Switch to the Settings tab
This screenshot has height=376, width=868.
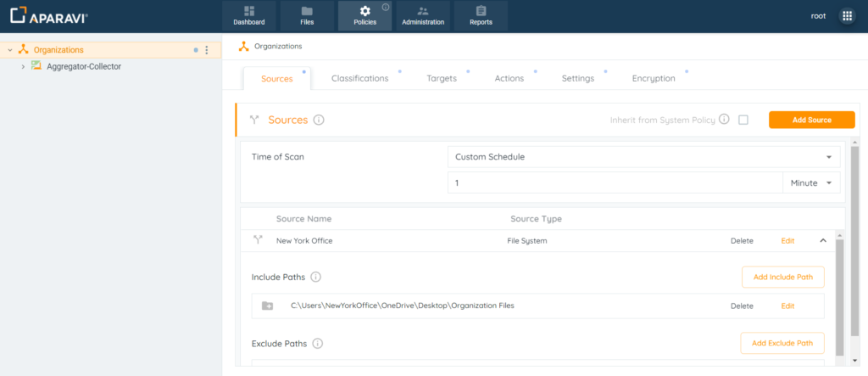point(578,79)
